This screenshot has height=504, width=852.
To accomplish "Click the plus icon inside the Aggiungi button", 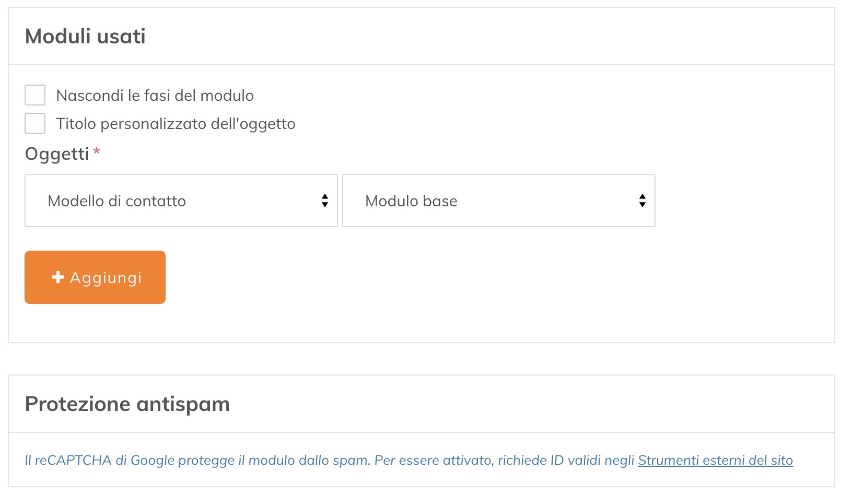I will click(57, 277).
